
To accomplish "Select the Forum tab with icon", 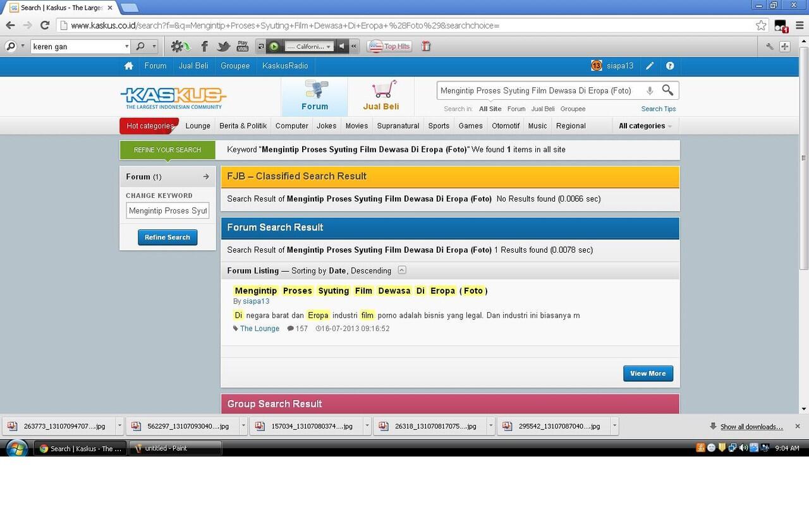I will point(315,97).
